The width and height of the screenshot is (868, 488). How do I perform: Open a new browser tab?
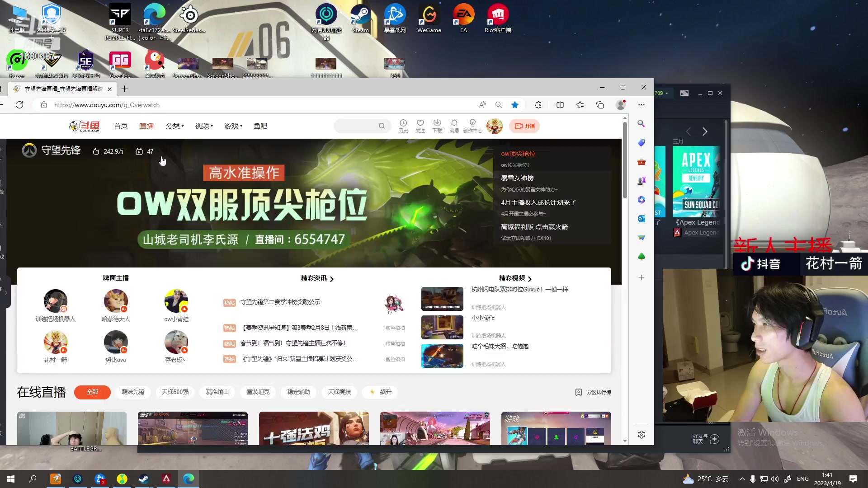(124, 89)
